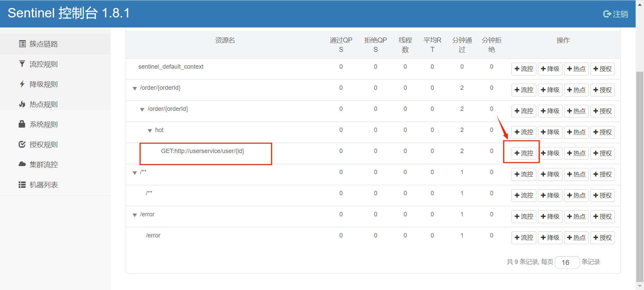
Task: Add 降级 rule for GET:http://userservice/user/{id}
Action: 550,153
